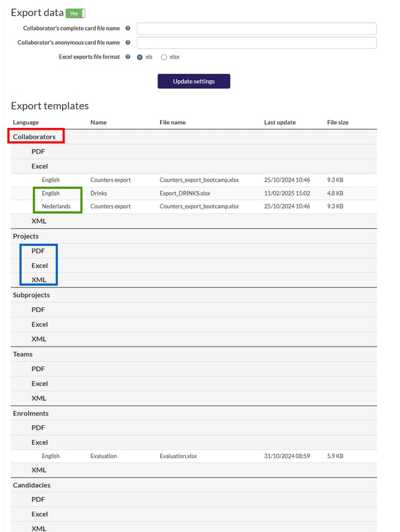Select the Evaluation template under Enrolments
Image resolution: width=400 pixels, height=532 pixels.
click(x=103, y=456)
